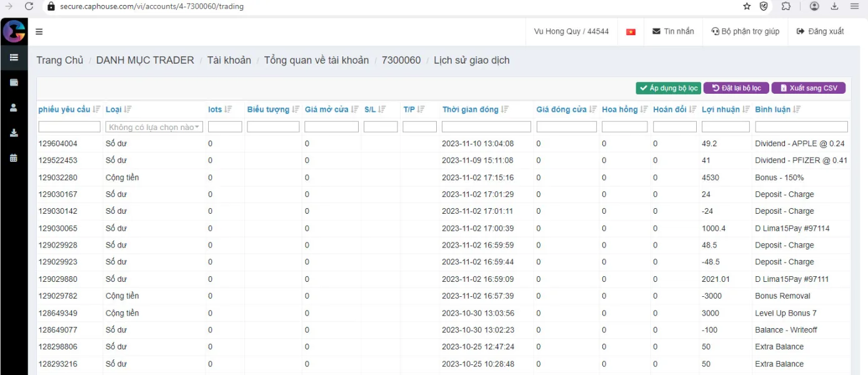Open the calendar icon in left sidebar
868x375 pixels.
tap(14, 158)
